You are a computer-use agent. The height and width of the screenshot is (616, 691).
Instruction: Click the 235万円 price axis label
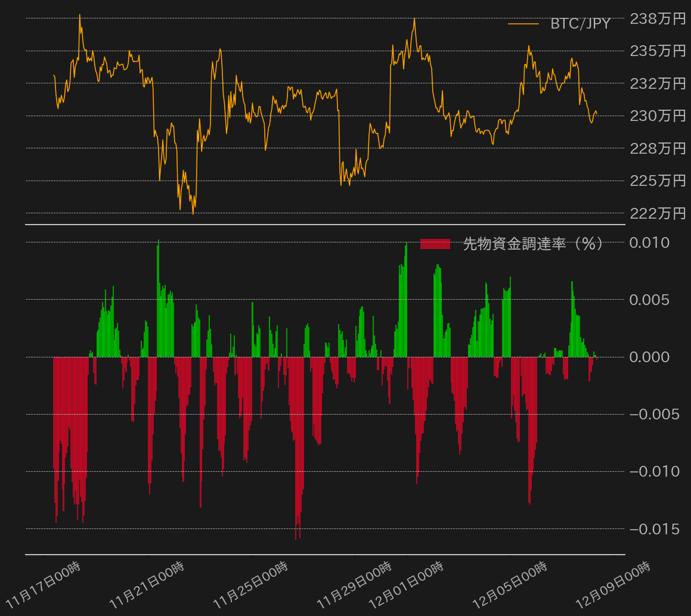tap(658, 51)
